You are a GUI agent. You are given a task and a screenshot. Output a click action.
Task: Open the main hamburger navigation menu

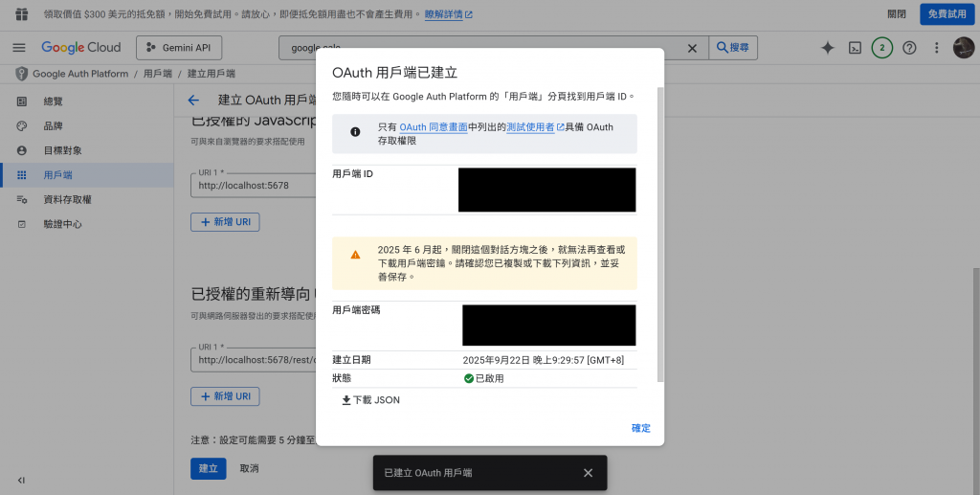(19, 48)
